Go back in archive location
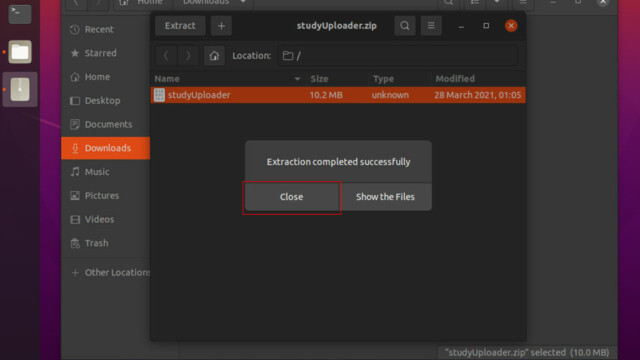 point(166,56)
